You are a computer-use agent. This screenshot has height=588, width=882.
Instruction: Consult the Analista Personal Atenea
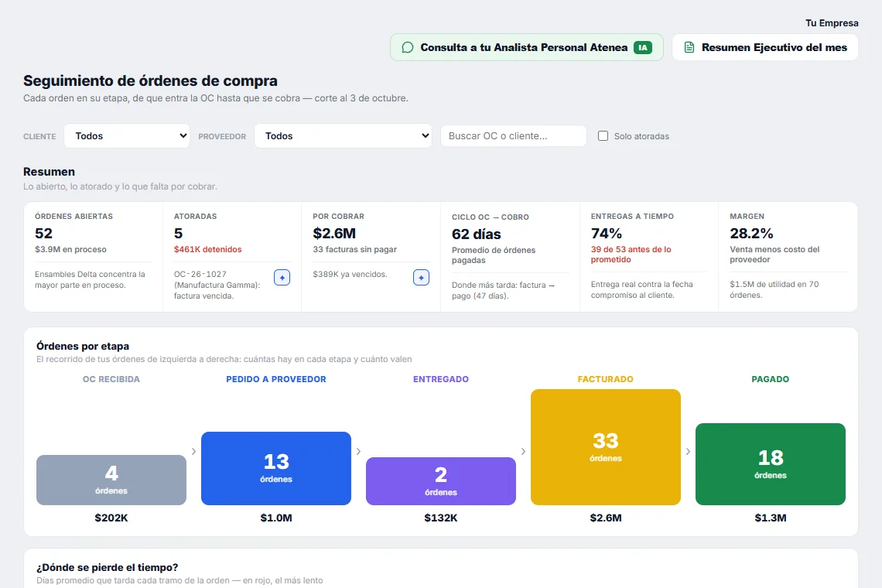527,48
